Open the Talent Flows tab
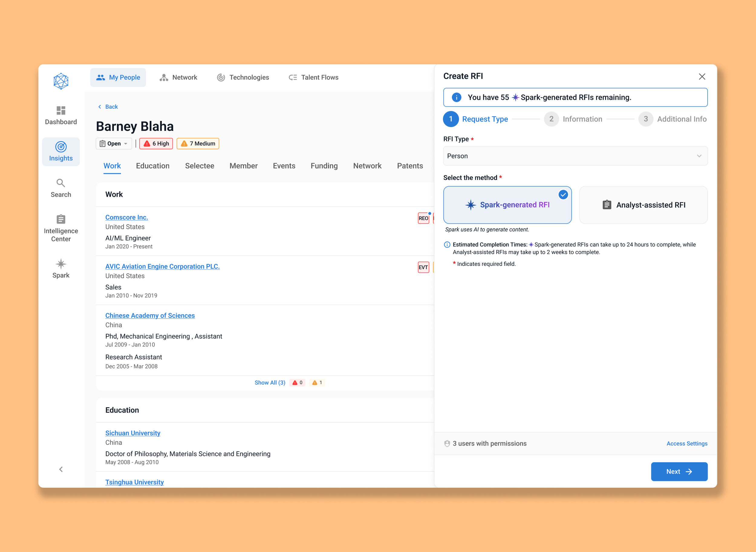This screenshot has height=552, width=756. click(313, 77)
